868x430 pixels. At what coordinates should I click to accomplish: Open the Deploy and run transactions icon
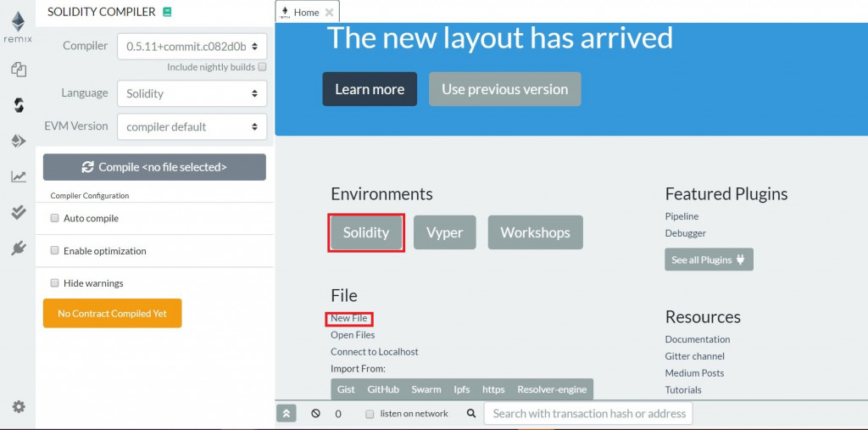(19, 141)
